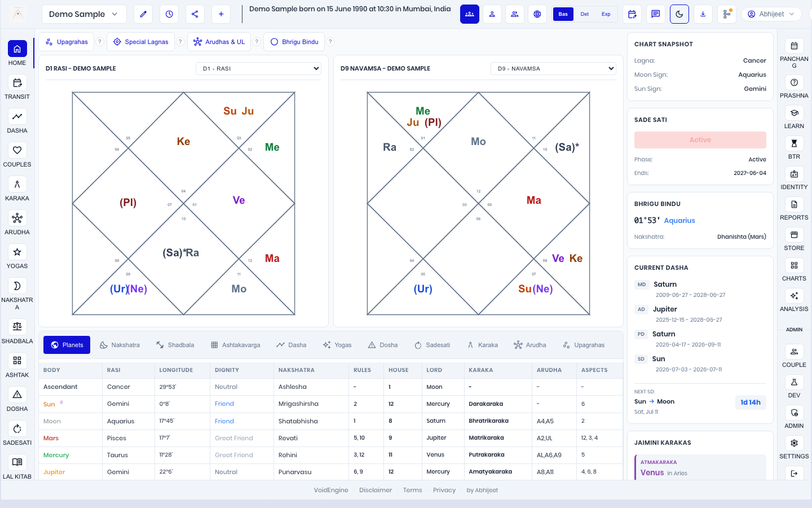Screen dimensions: 812x508
Task: Open the Reports document icon
Action: (794, 204)
